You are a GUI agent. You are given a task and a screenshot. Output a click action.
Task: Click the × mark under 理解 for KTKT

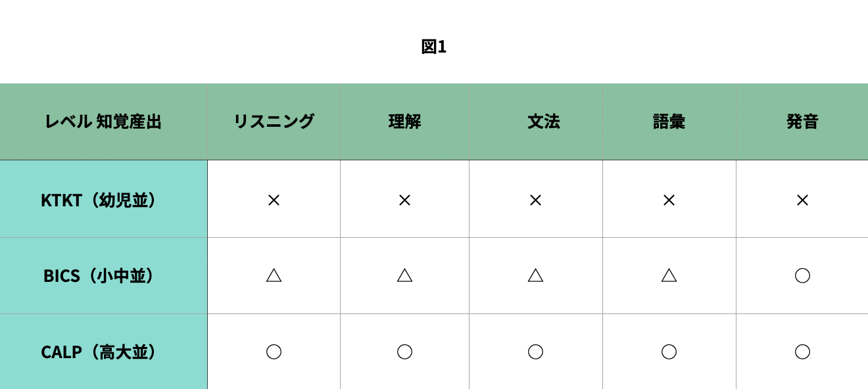pos(404,200)
